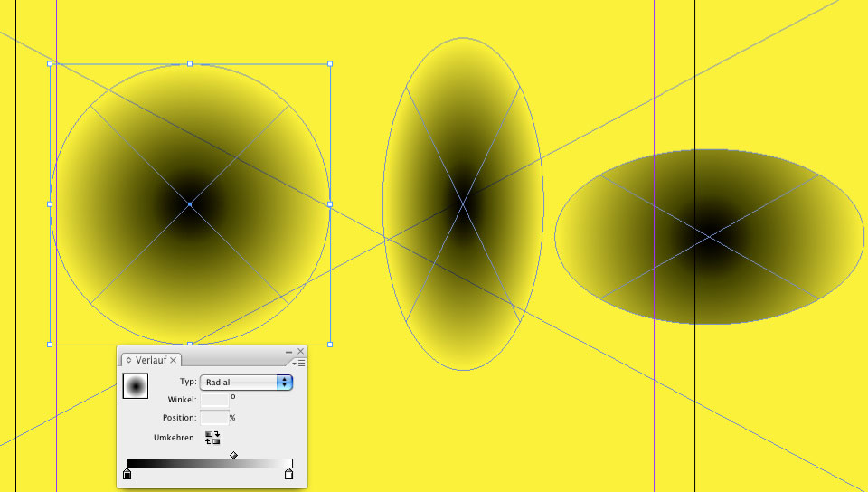Click the top-middle handle of the selected circle

click(190, 63)
